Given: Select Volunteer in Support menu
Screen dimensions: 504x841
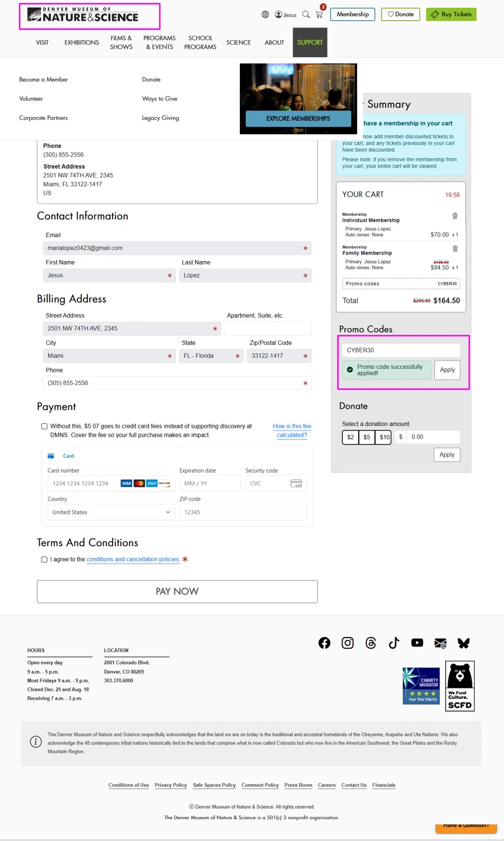Looking at the screenshot, I should 31,99.
